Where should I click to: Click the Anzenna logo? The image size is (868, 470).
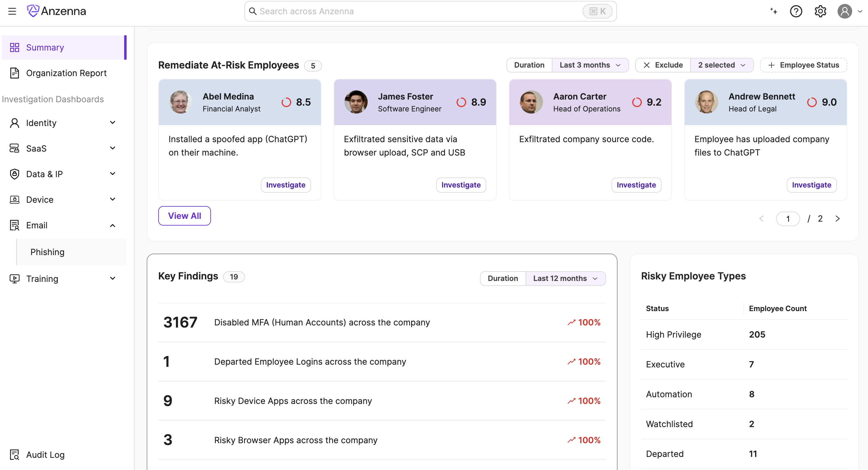pos(57,11)
